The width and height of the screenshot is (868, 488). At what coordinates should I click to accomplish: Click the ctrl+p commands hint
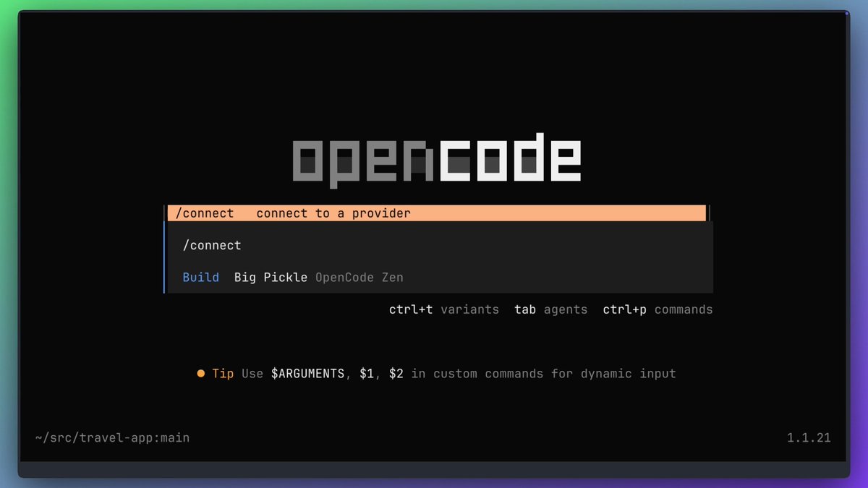pos(658,309)
